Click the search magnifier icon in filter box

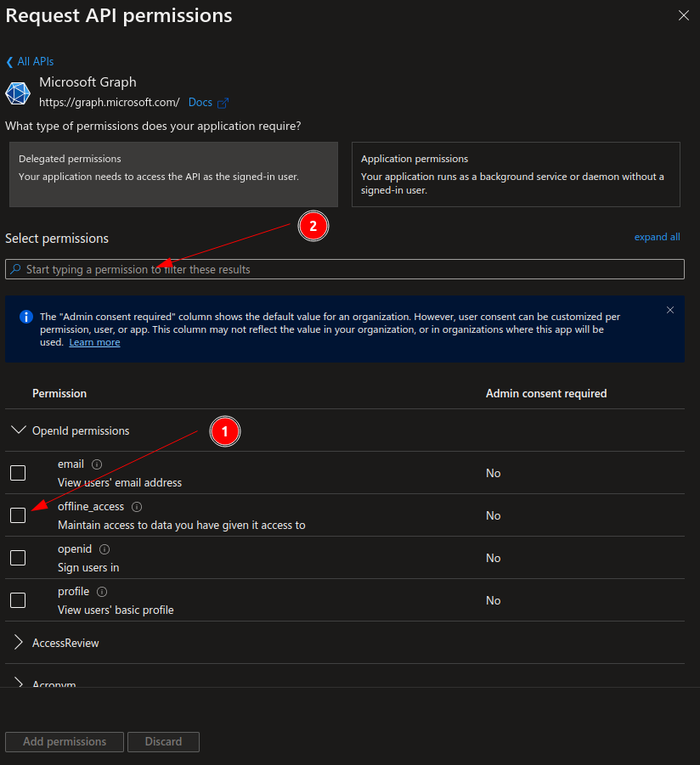point(15,269)
